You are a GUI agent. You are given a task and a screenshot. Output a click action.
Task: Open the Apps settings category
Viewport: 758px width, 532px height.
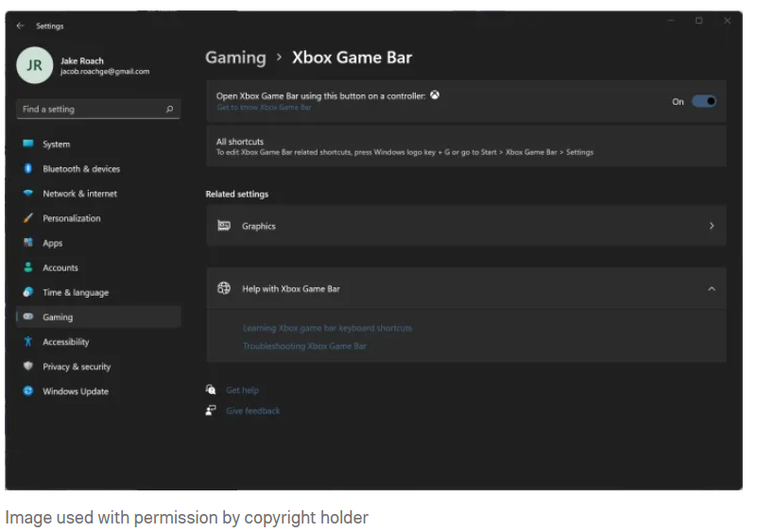pos(98,243)
